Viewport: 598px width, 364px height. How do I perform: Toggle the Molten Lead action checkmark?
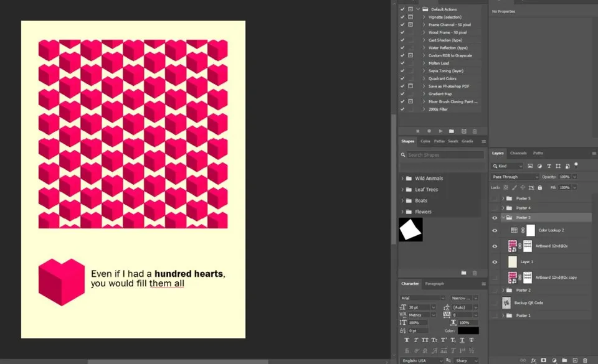point(402,63)
